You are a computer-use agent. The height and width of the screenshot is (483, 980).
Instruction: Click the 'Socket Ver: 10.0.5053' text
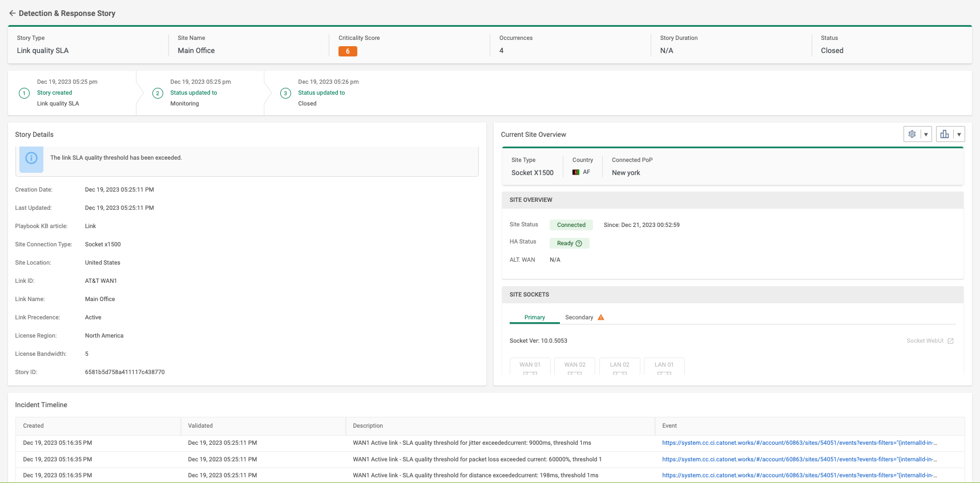[538, 341]
